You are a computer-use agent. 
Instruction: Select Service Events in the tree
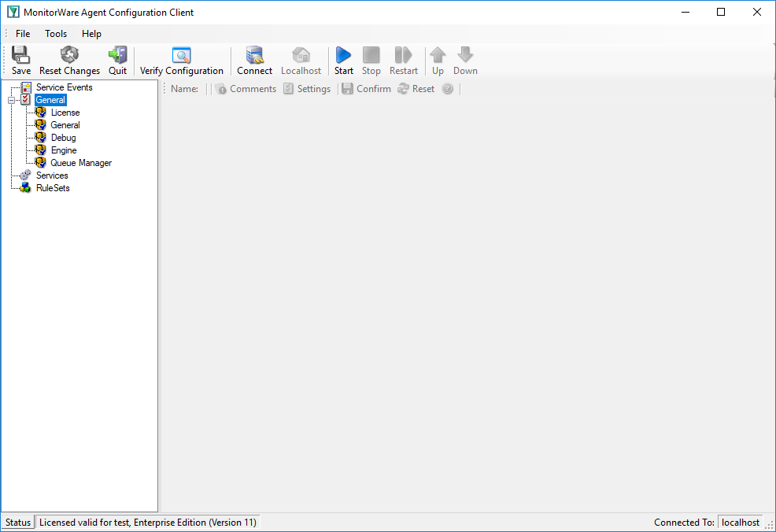point(65,87)
